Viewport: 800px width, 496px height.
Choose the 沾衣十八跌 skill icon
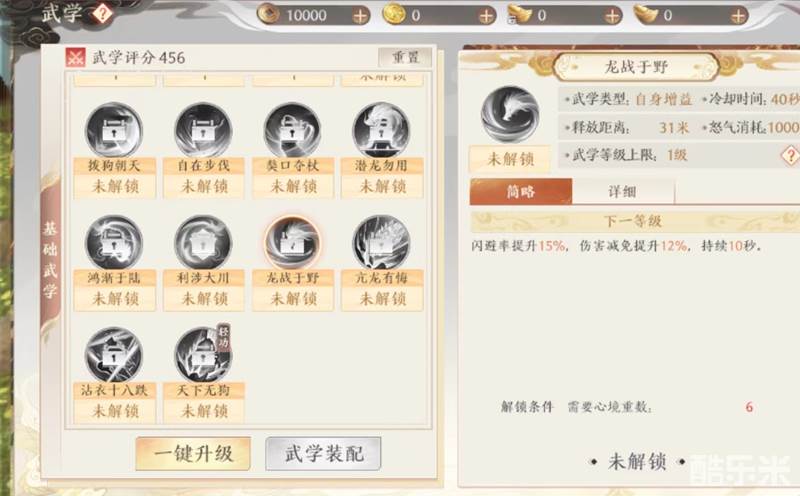(x=114, y=354)
